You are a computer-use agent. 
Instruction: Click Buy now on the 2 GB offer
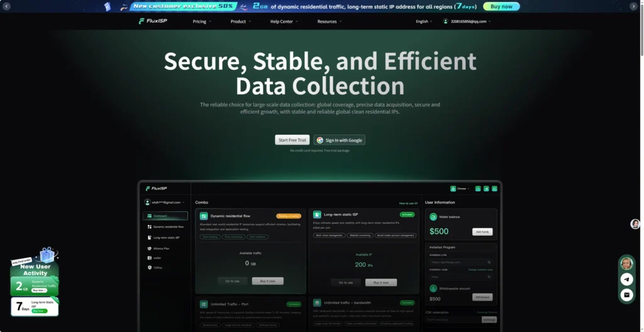[x=38, y=290]
